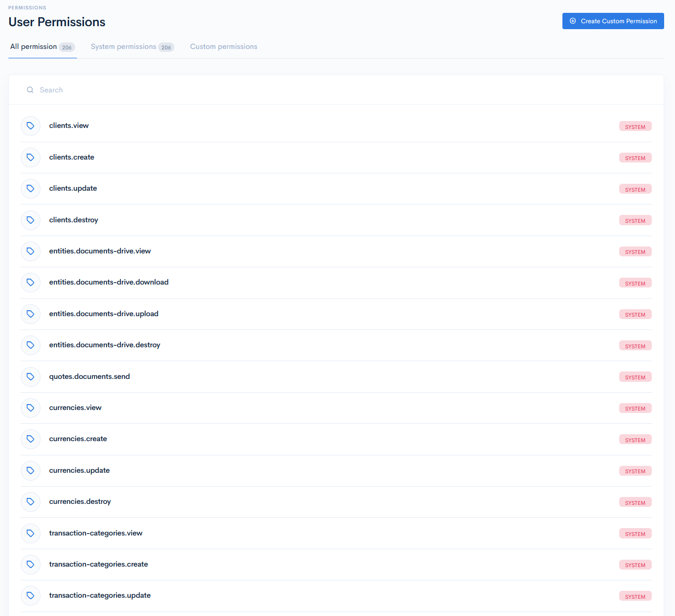
Task: Click the tag icon next to clients.destroy
Action: tap(31, 220)
